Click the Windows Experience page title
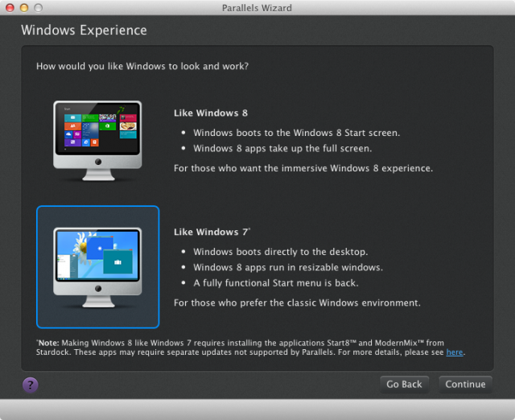Viewport: 515px width, 420px height. [84, 31]
